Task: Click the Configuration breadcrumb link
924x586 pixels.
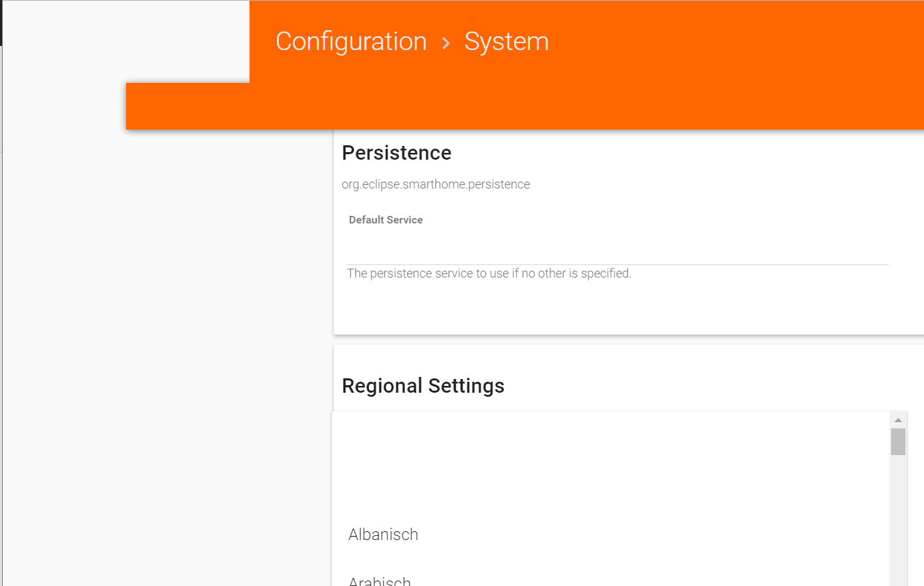Action: (351, 41)
